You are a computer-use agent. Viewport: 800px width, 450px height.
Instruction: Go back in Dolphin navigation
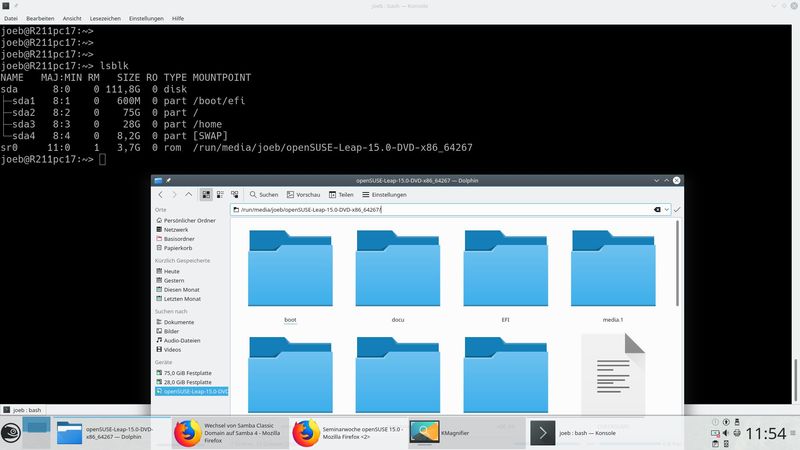point(161,194)
